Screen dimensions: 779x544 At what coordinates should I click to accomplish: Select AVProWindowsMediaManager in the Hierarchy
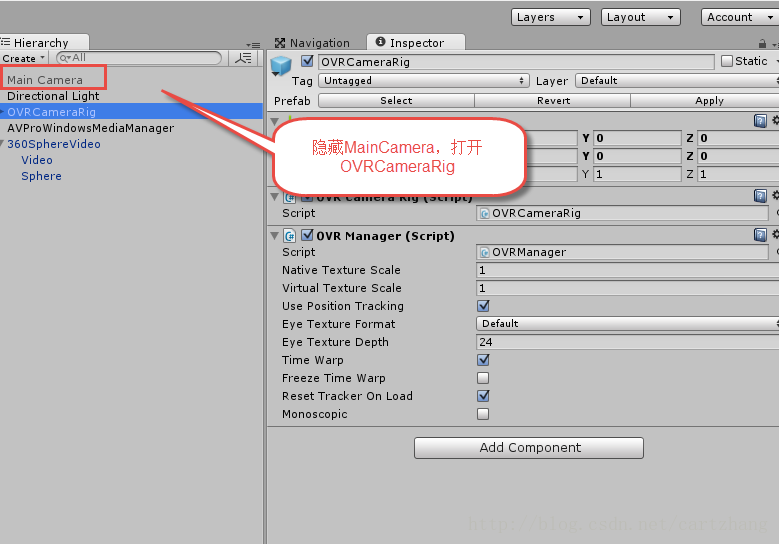[90, 128]
